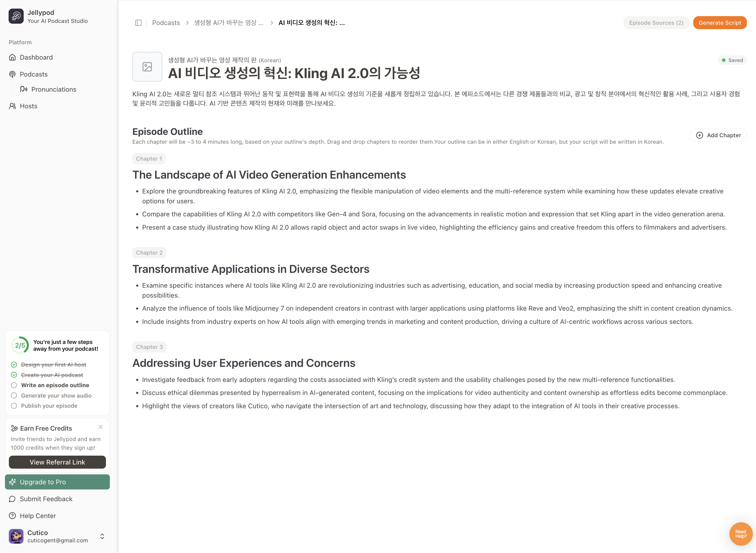Screen dimensions: 756x553
Task: Open the Korean podcast title breadcrumb
Action: 229,23
